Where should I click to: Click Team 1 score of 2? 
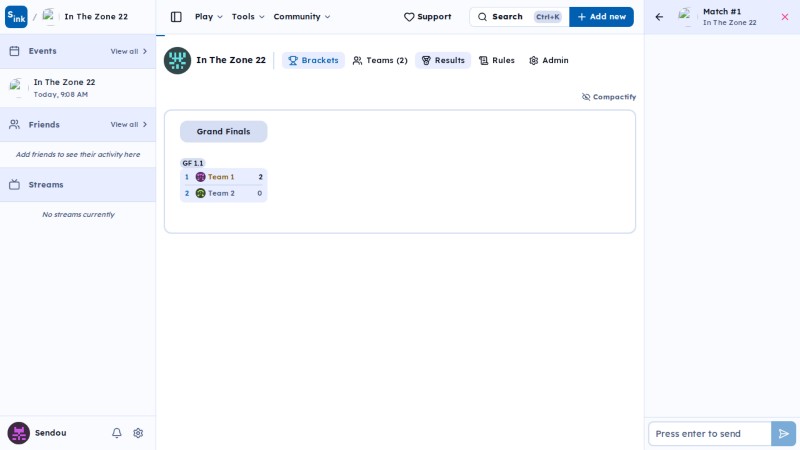[x=260, y=177]
